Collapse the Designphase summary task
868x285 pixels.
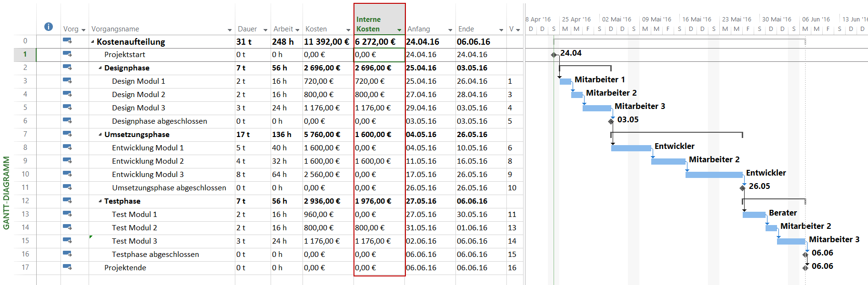[100, 68]
